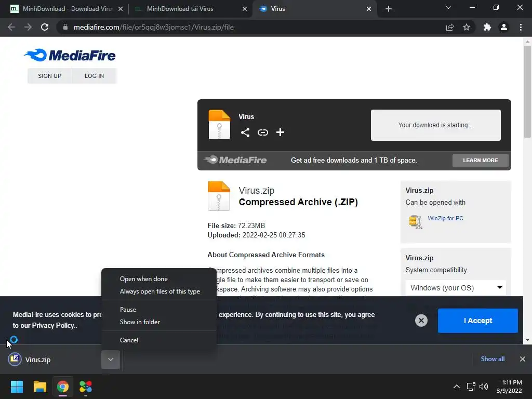The width and height of the screenshot is (532, 399).
Task: Click the share icon under Virus
Action: (245, 132)
